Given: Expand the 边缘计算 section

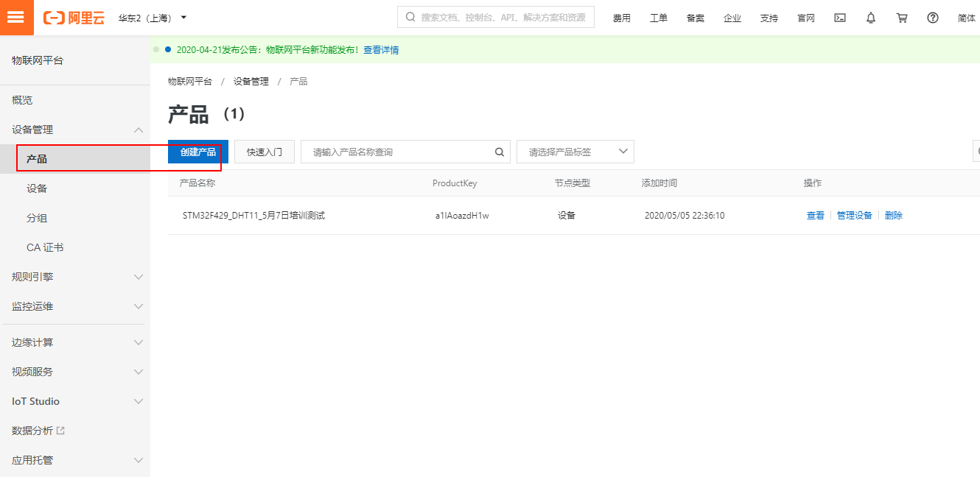Looking at the screenshot, I should pos(139,342).
